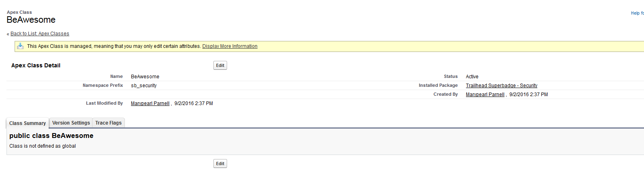Click the "Class is not defined as global" text
This screenshot has height=170, width=644.
tap(43, 146)
